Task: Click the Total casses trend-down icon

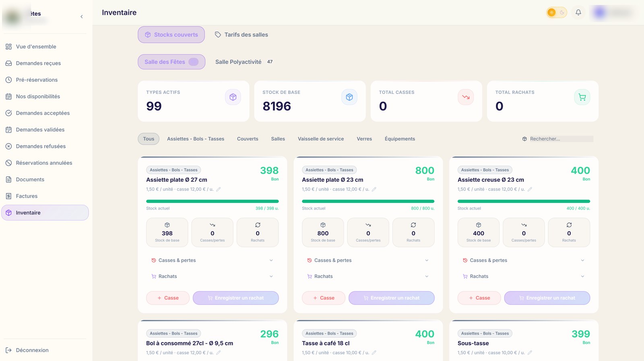Action: [x=466, y=97]
